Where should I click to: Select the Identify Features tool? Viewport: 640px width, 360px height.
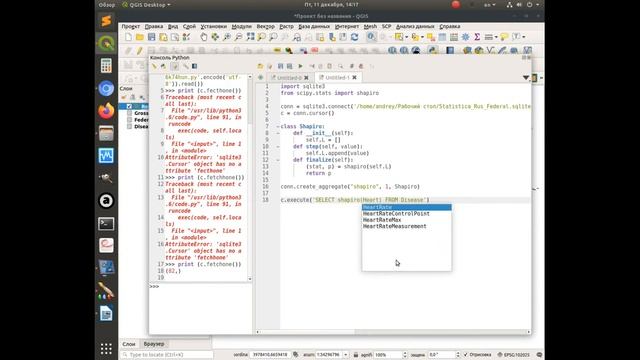click(x=371, y=37)
